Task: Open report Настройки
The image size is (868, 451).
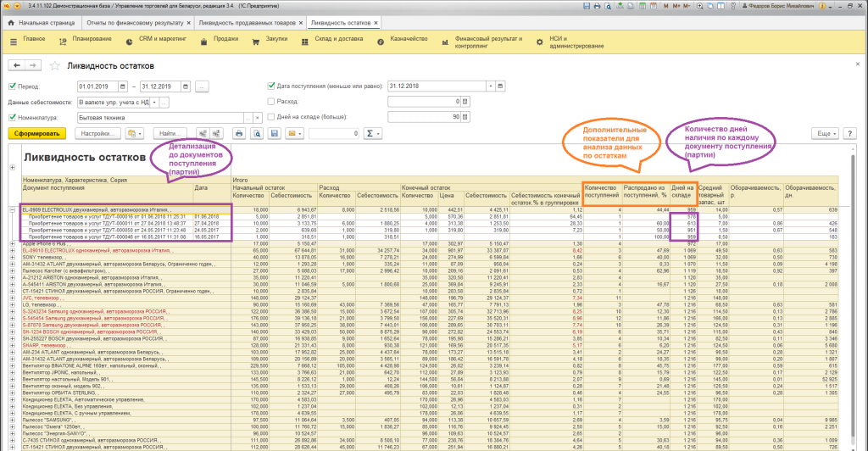Action: coord(97,133)
